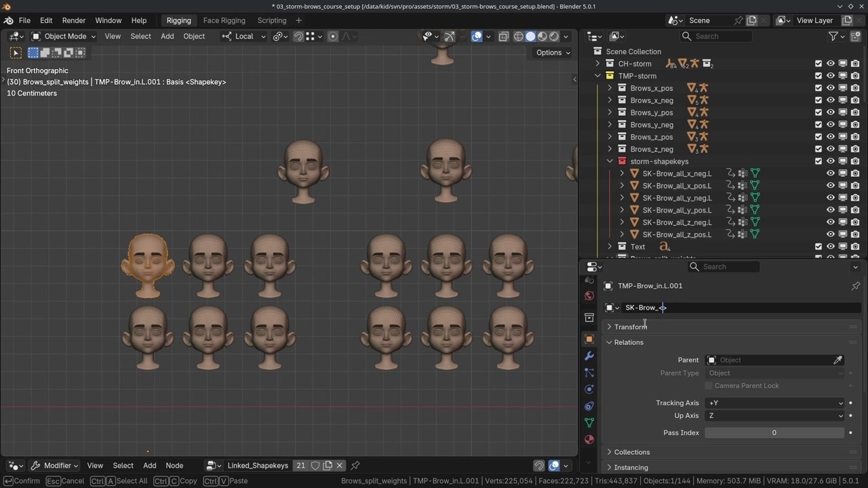The image size is (868, 488).
Task: Open the Tracking Axis dropdown
Action: point(774,403)
